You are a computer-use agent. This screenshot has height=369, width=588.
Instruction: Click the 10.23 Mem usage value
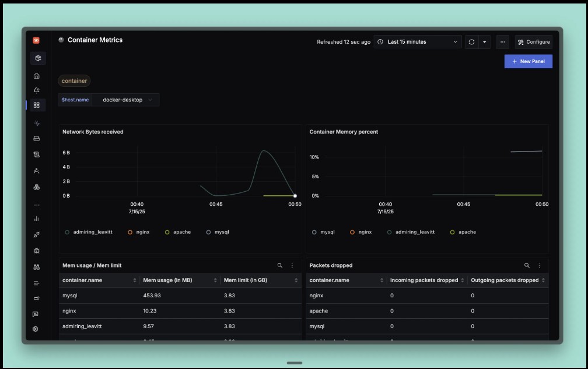tap(149, 311)
